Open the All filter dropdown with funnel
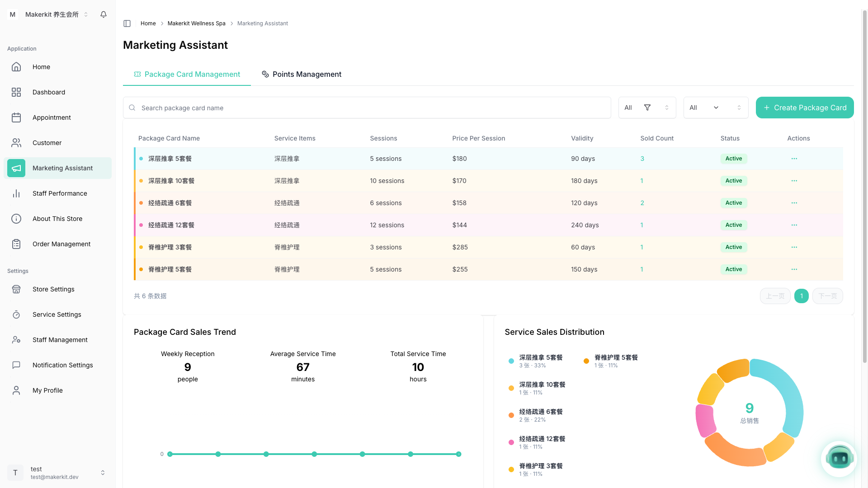Viewport: 868px width, 488px height. [646, 108]
